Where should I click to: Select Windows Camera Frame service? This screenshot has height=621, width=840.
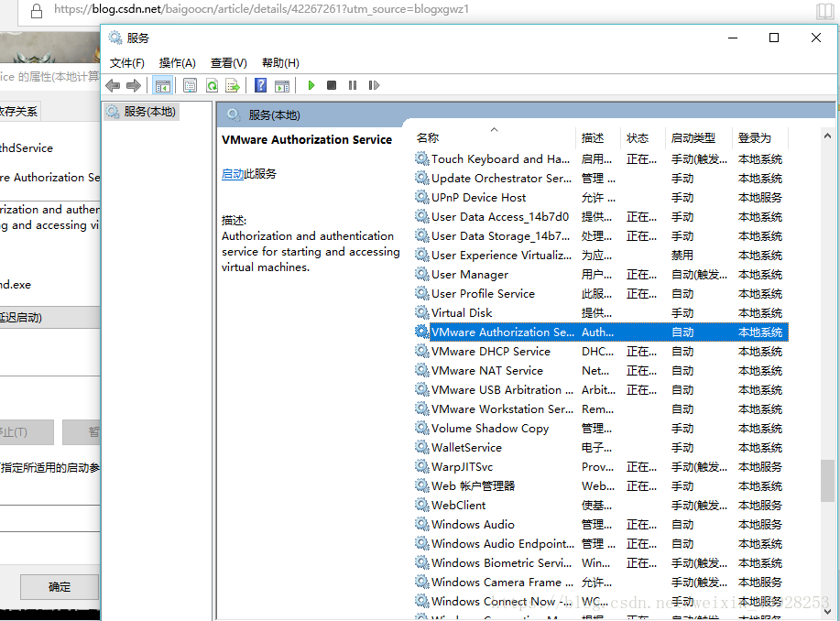point(601,583)
